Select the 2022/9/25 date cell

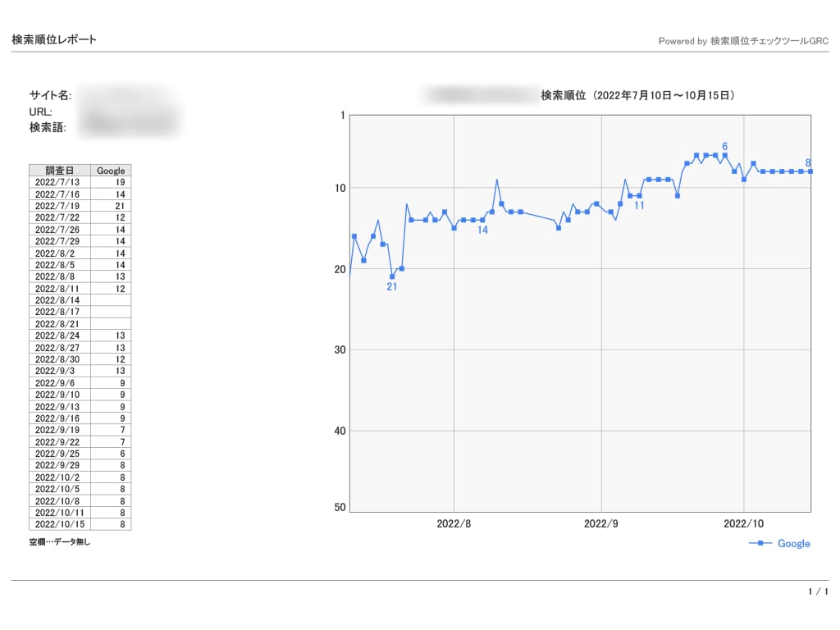tap(59, 453)
